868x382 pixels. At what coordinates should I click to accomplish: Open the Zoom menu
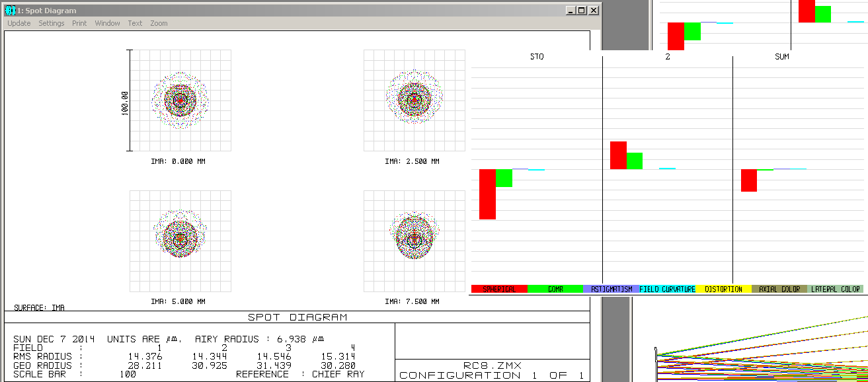click(159, 23)
